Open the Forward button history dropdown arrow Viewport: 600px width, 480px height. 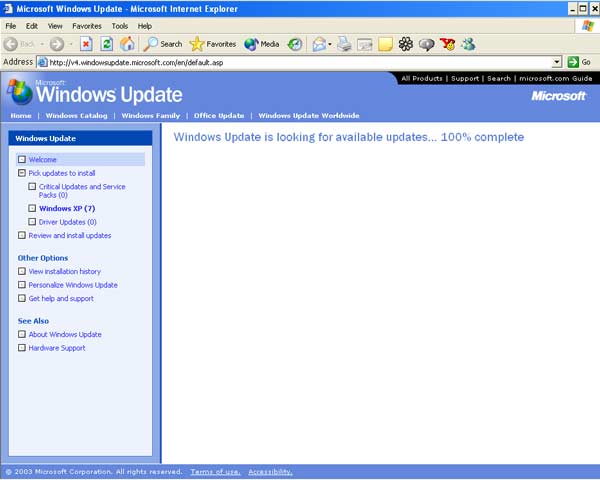click(71, 44)
